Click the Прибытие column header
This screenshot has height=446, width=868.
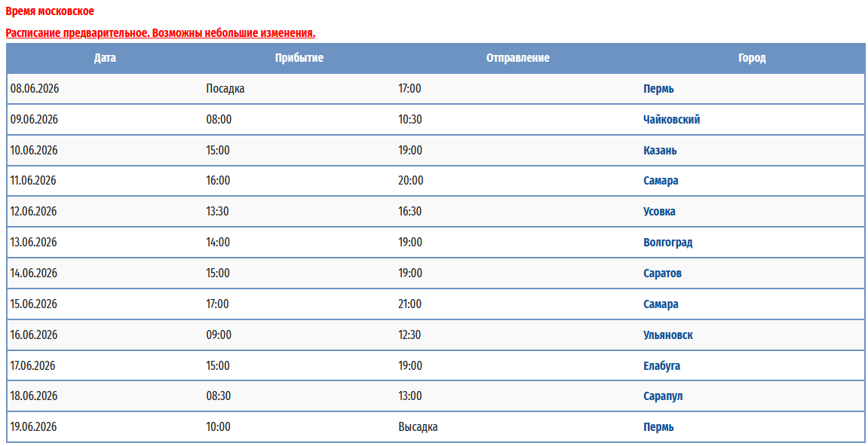299,58
